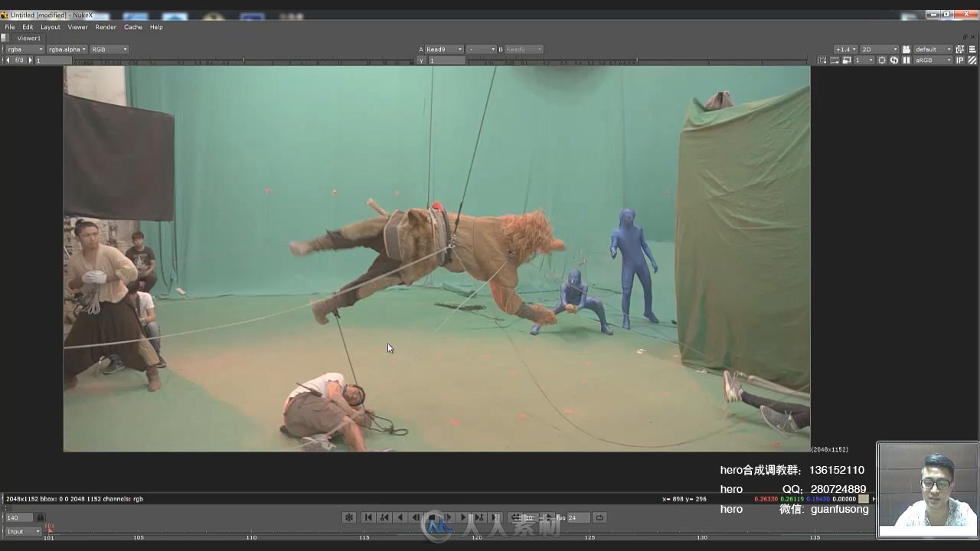The width and height of the screenshot is (980, 551).
Task: Open the Render menu
Action: pyautogui.click(x=106, y=27)
